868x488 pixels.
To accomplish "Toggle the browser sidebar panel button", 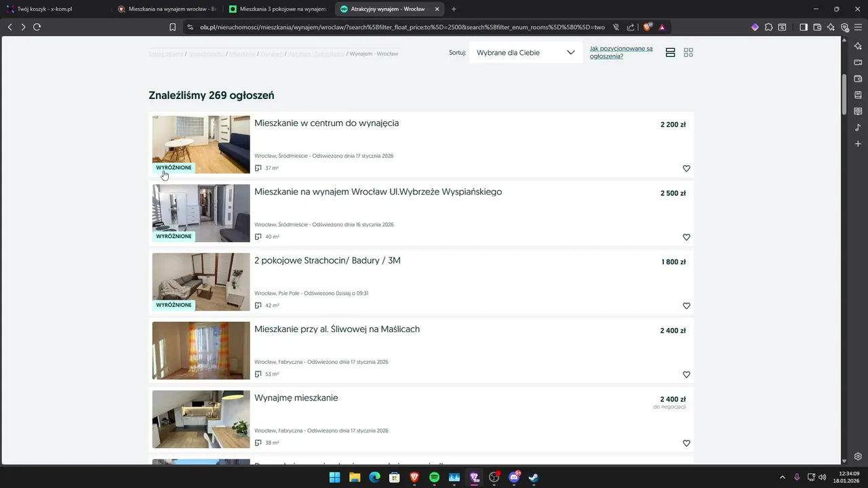I will coord(804,27).
